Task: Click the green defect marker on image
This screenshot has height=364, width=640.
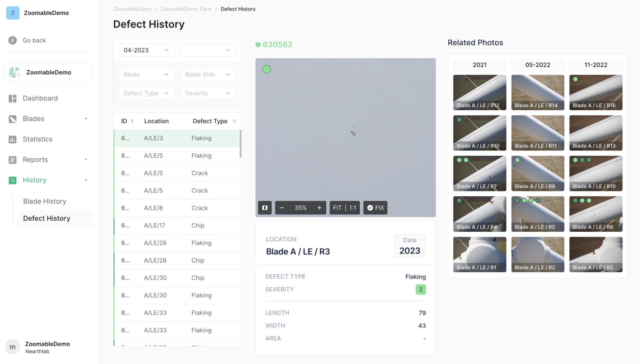Action: [266, 69]
